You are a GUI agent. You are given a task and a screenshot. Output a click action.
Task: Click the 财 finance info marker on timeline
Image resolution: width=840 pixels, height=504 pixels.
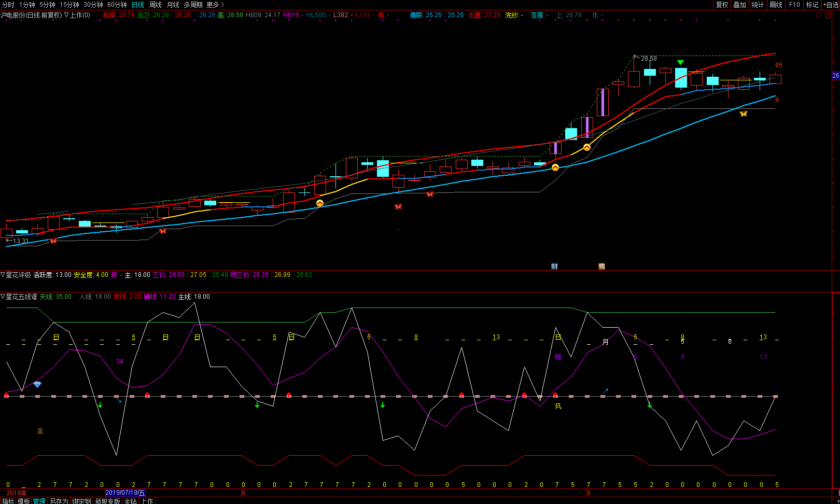554,266
